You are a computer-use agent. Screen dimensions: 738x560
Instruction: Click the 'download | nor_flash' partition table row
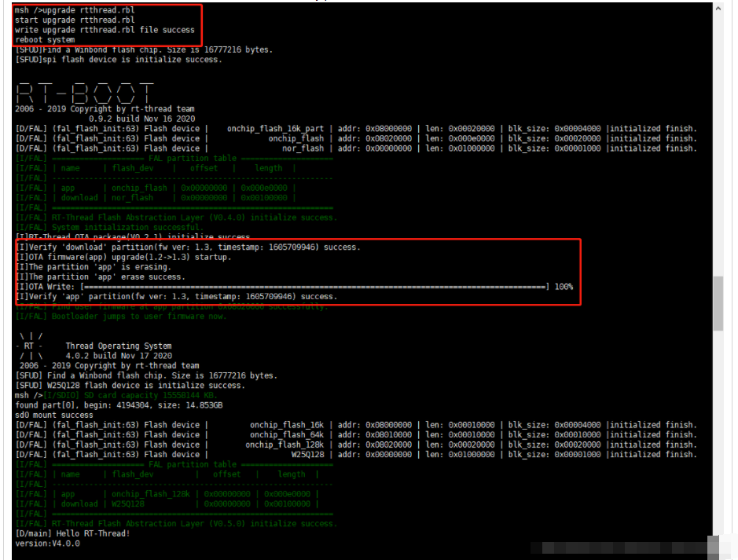tap(156, 197)
